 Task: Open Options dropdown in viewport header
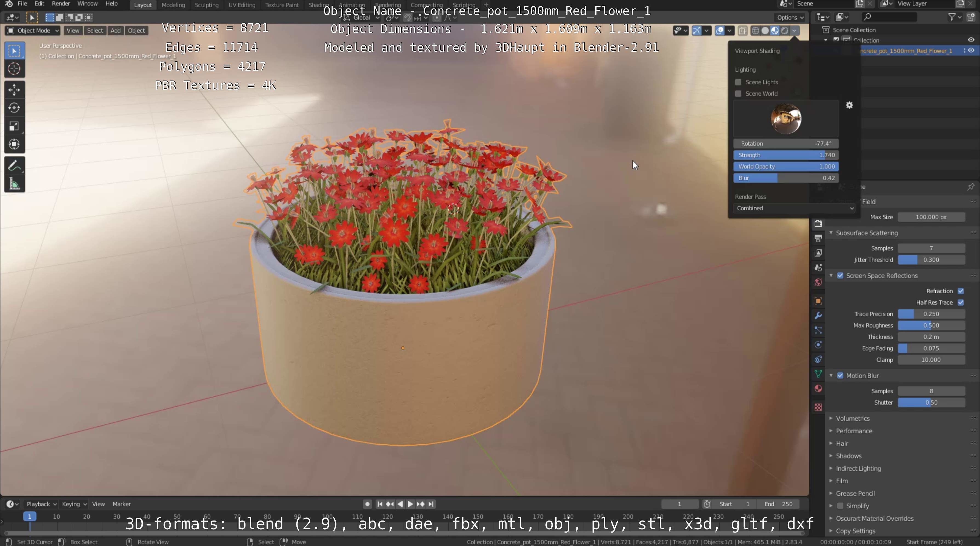click(790, 18)
